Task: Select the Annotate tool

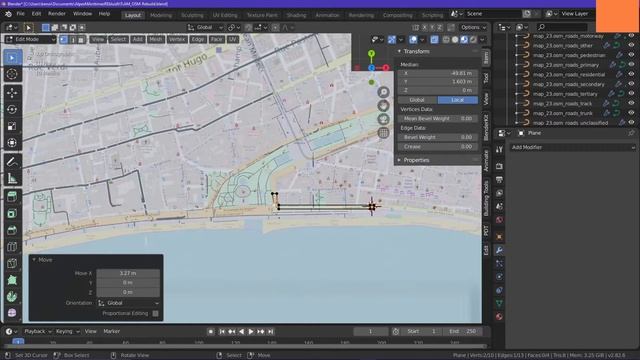Action: (12, 162)
